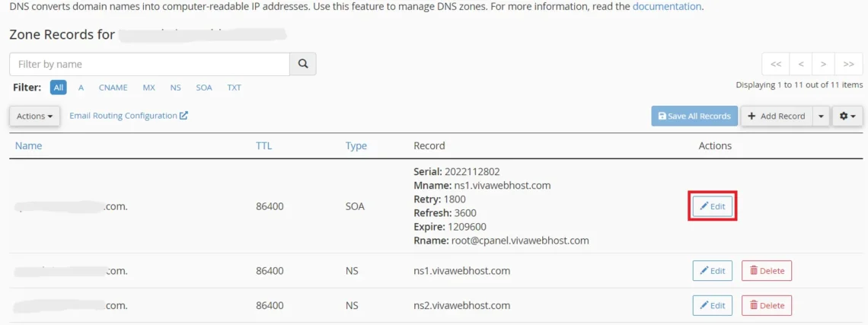Image resolution: width=868 pixels, height=325 pixels.
Task: Select the All filter
Action: click(x=59, y=88)
